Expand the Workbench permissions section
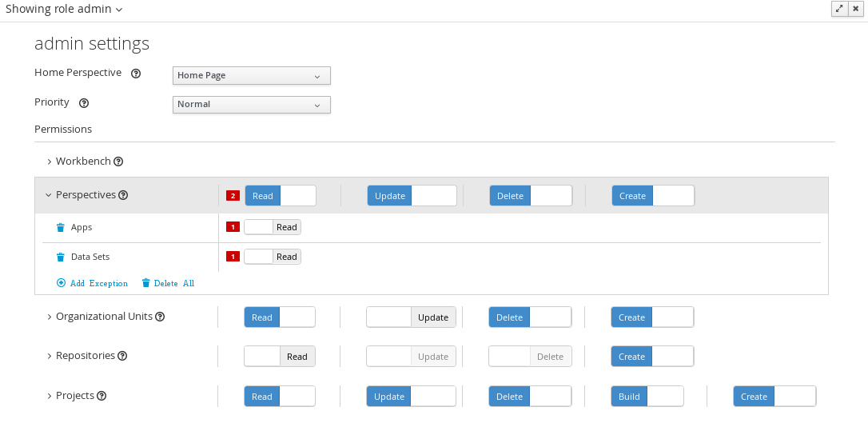Image resolution: width=868 pixels, height=423 pixels. point(50,162)
